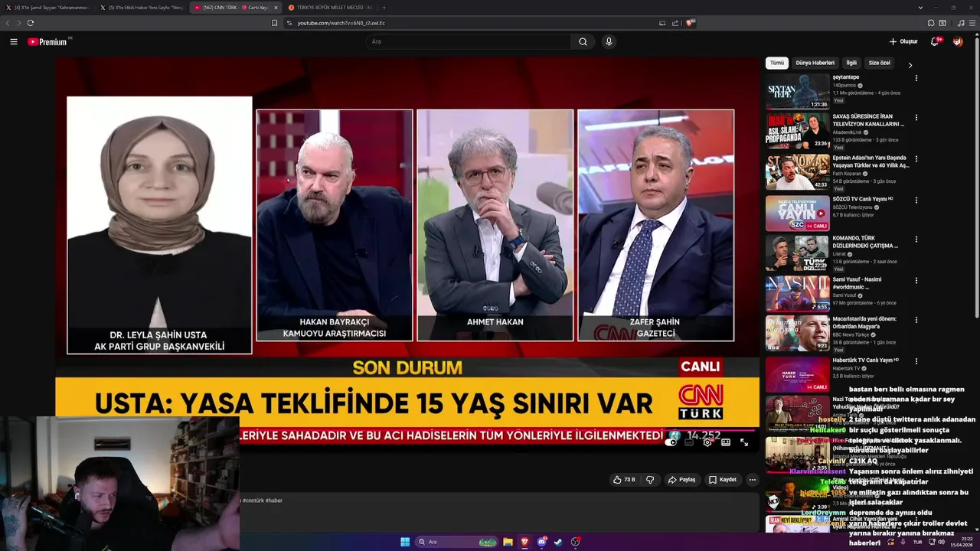Open clock and date 21:22 in taskbar

click(x=961, y=542)
